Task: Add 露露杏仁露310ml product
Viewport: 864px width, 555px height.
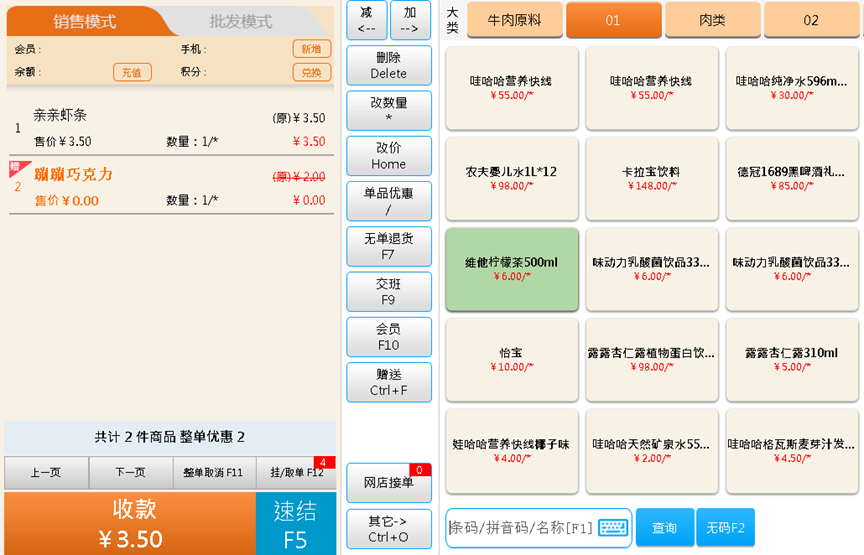Action: coord(792,359)
